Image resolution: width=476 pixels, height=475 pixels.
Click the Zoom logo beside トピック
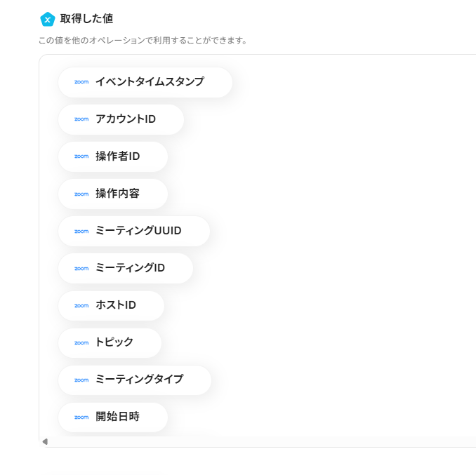81,342
